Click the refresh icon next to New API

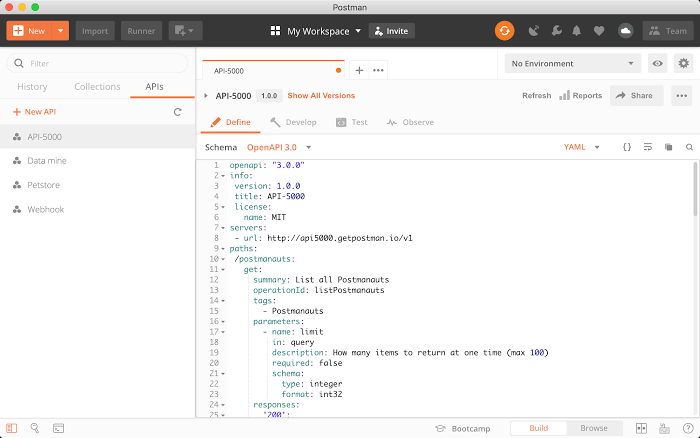coord(177,112)
